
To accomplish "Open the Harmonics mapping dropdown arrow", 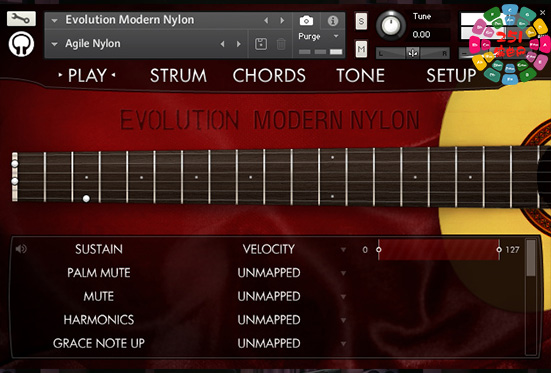I will [343, 320].
